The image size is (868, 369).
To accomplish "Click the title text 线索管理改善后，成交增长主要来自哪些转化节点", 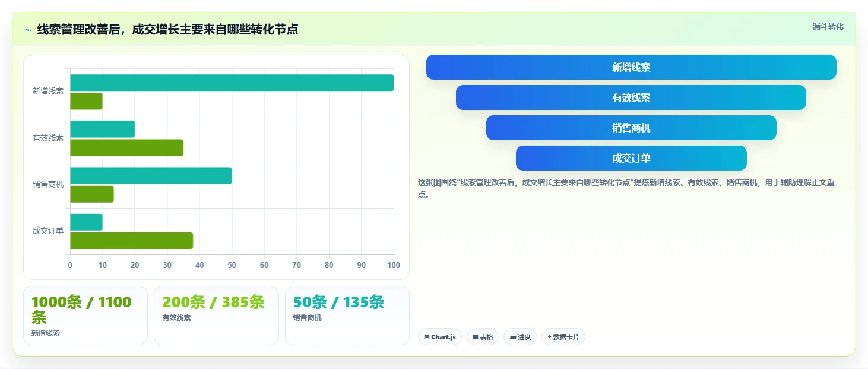I will [167, 29].
